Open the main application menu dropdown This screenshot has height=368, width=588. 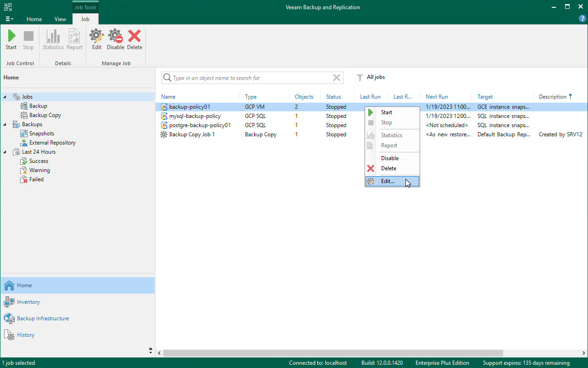(9, 19)
